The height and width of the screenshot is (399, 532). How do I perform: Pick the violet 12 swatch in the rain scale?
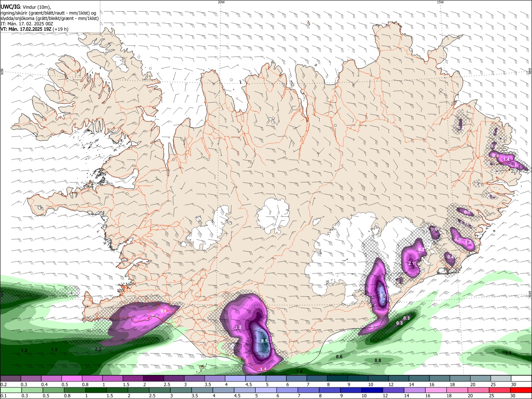click(x=393, y=390)
